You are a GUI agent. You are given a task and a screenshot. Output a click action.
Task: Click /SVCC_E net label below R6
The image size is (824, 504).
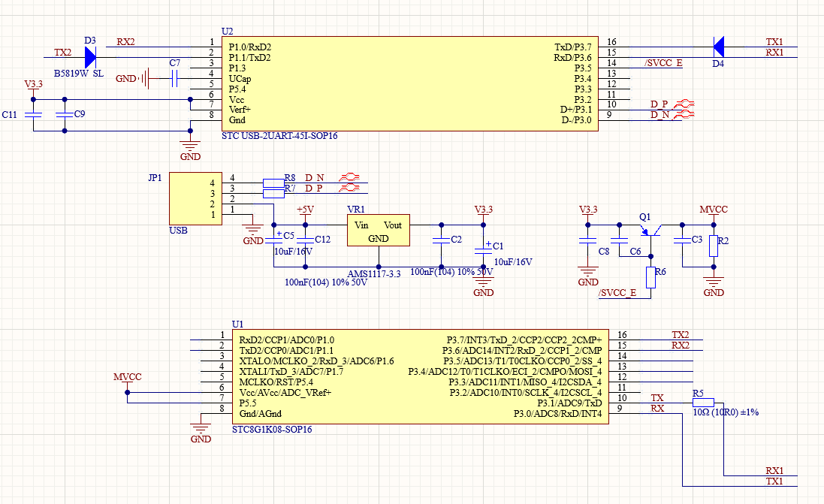click(617, 293)
